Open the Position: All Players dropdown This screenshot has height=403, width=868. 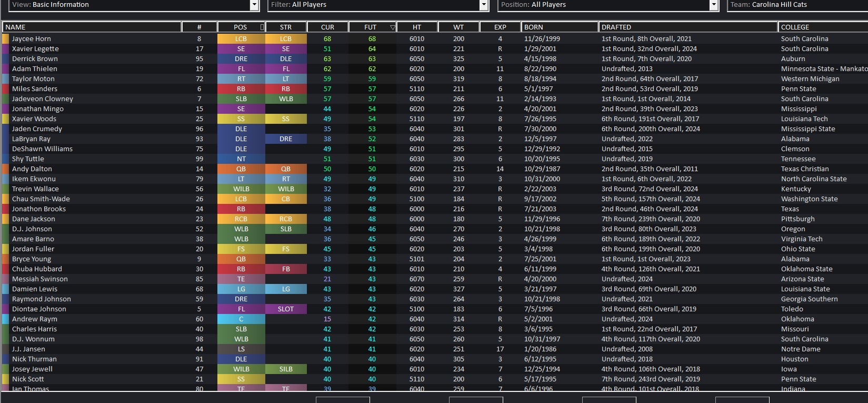click(608, 5)
